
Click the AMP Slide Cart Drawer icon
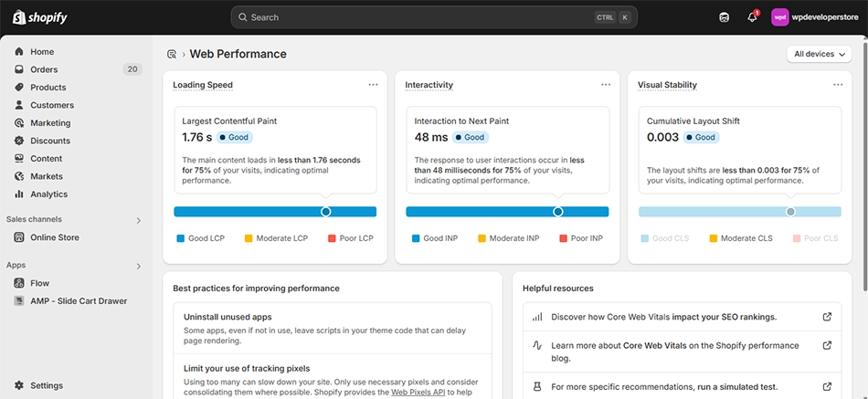[x=19, y=301]
